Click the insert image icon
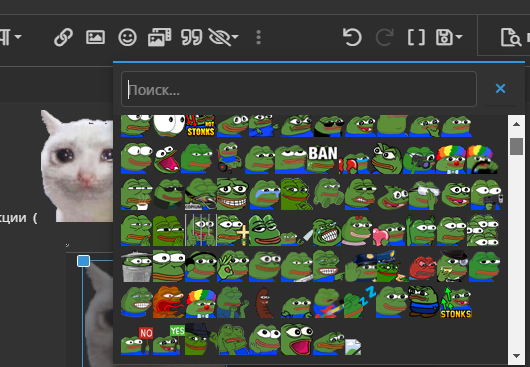The height and width of the screenshot is (367, 530). [95, 37]
